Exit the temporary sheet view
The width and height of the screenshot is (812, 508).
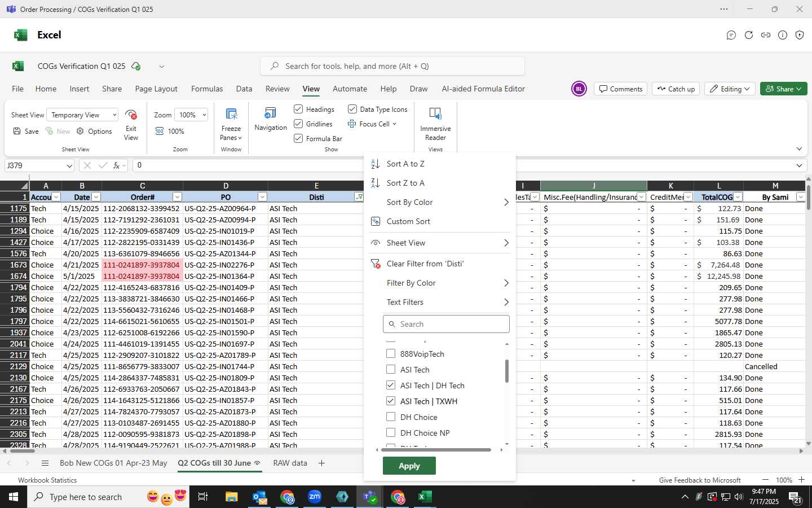point(131,125)
